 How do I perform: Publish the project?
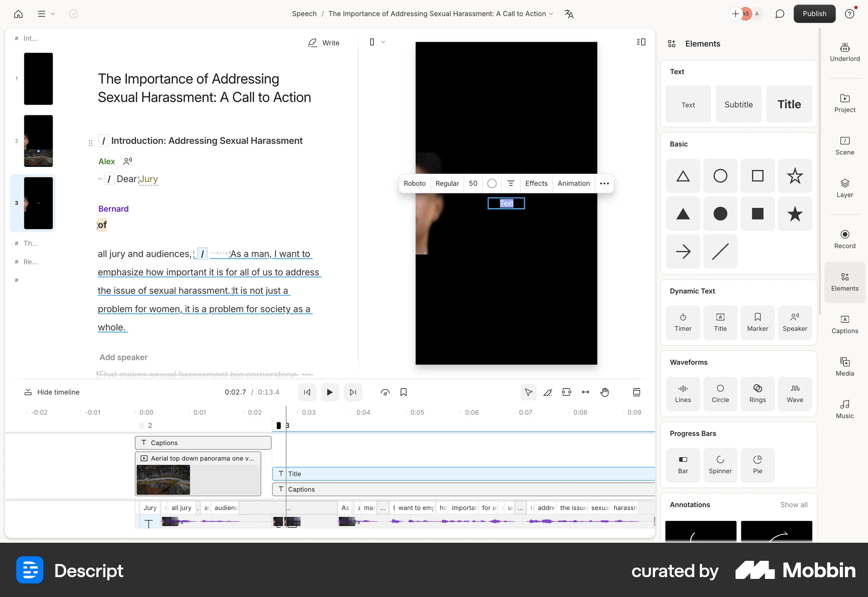(814, 14)
